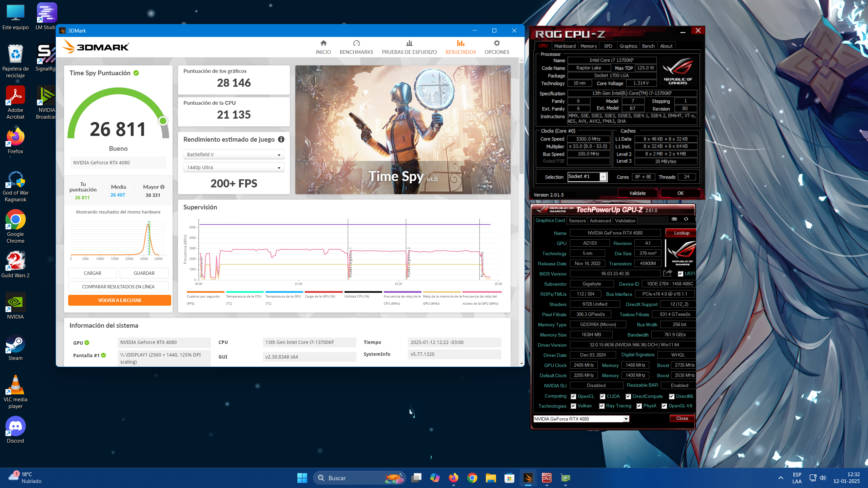Click Lookup button in GPU-Z

(x=681, y=233)
